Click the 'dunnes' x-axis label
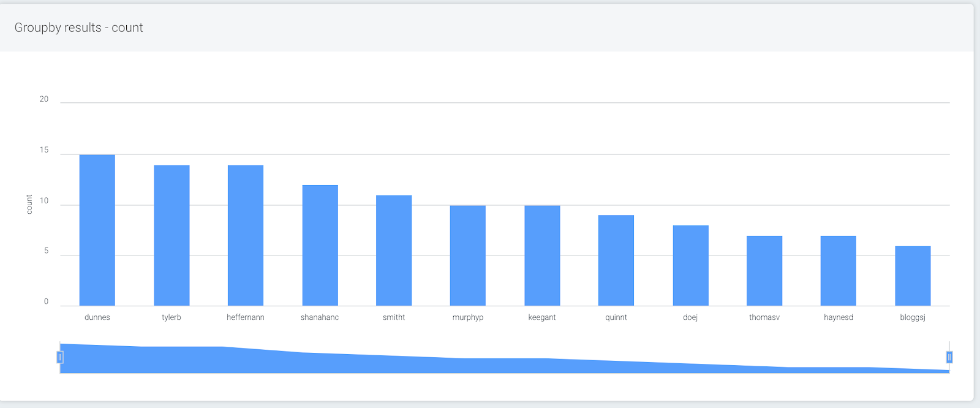 97,317
